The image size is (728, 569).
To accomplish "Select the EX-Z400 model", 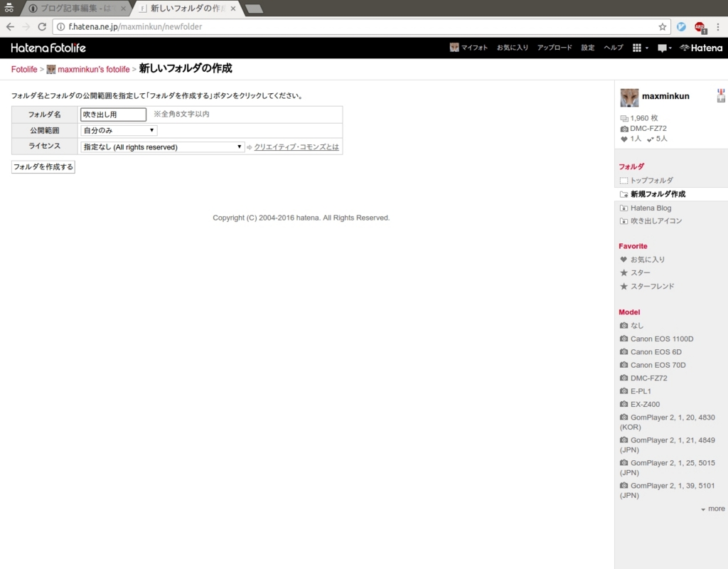I will coord(645,404).
